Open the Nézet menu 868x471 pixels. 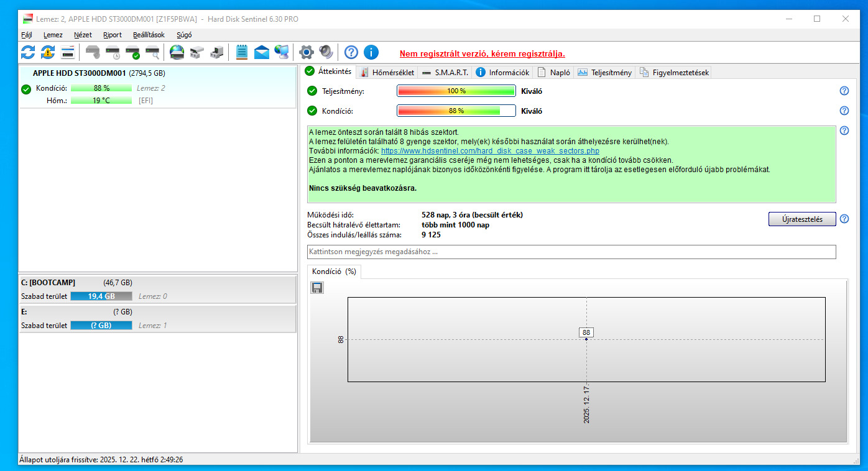click(83, 35)
